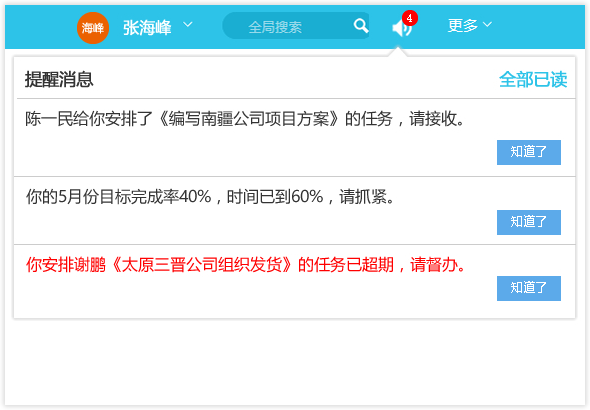Click 知道了 for the overdue 太原三晋公司 task

pyautogui.click(x=529, y=289)
